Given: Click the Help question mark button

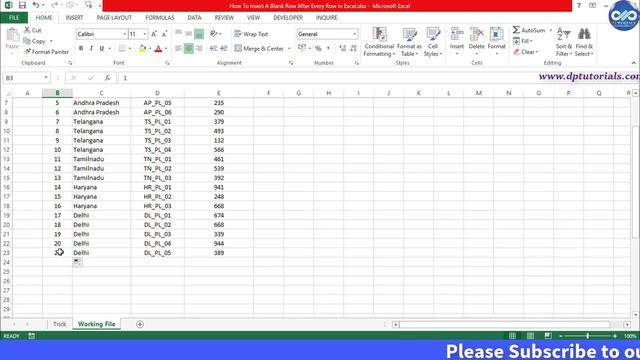Looking at the screenshot, I should 578,5.
